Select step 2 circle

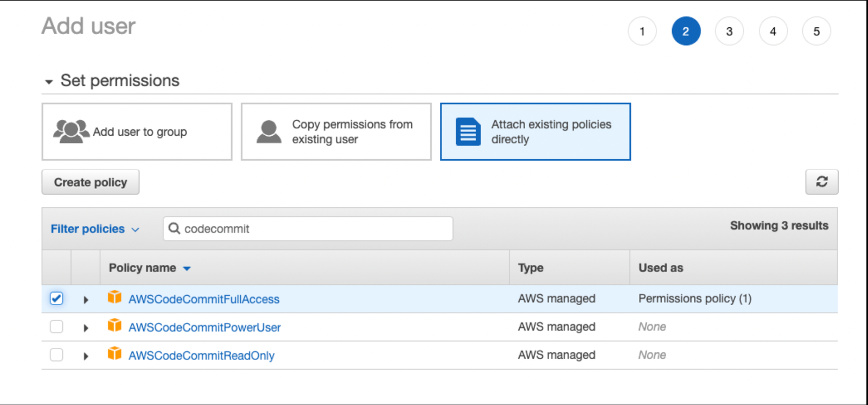click(686, 31)
